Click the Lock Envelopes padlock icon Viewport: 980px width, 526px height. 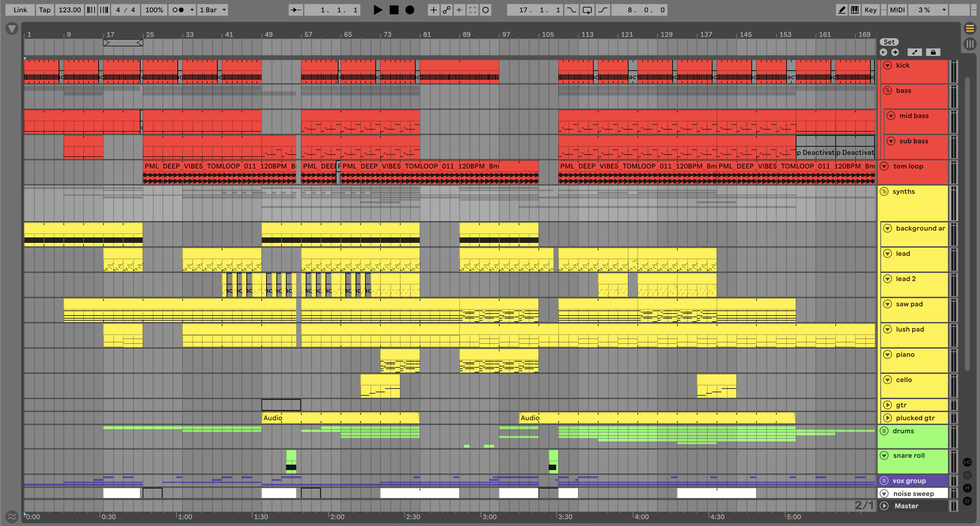933,52
